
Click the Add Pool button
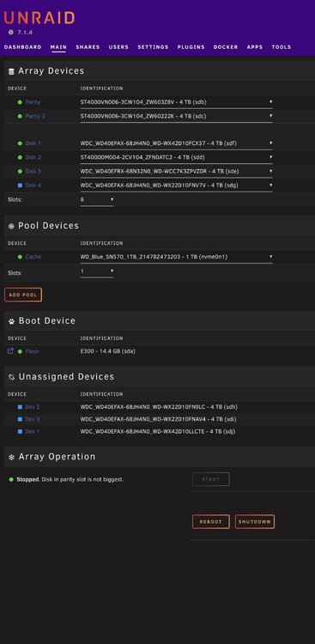23,295
